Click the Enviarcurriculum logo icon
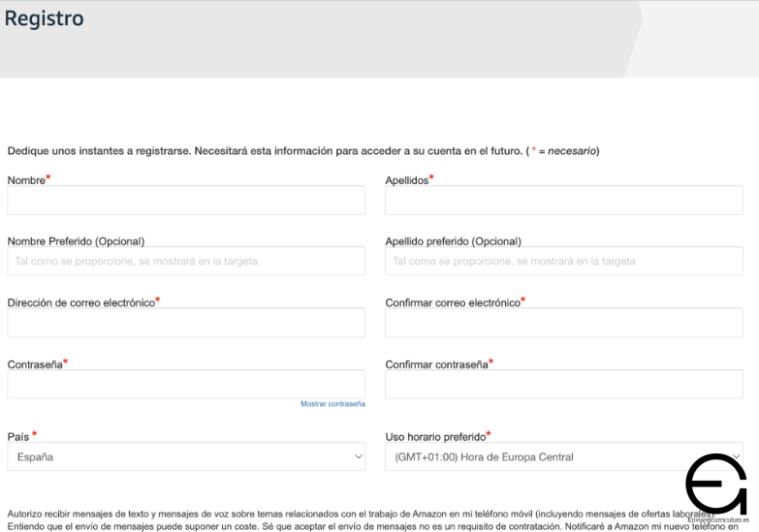Viewport: 759px width, 532px height. (715, 484)
